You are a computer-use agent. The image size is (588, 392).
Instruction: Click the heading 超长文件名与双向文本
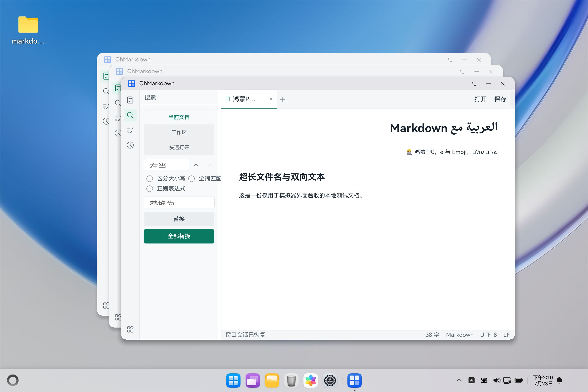[x=282, y=177]
